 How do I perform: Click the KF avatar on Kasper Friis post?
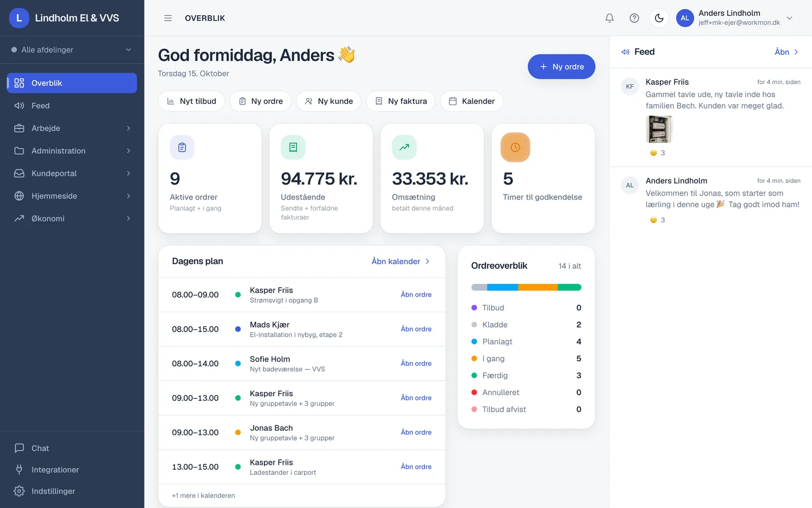pos(630,86)
